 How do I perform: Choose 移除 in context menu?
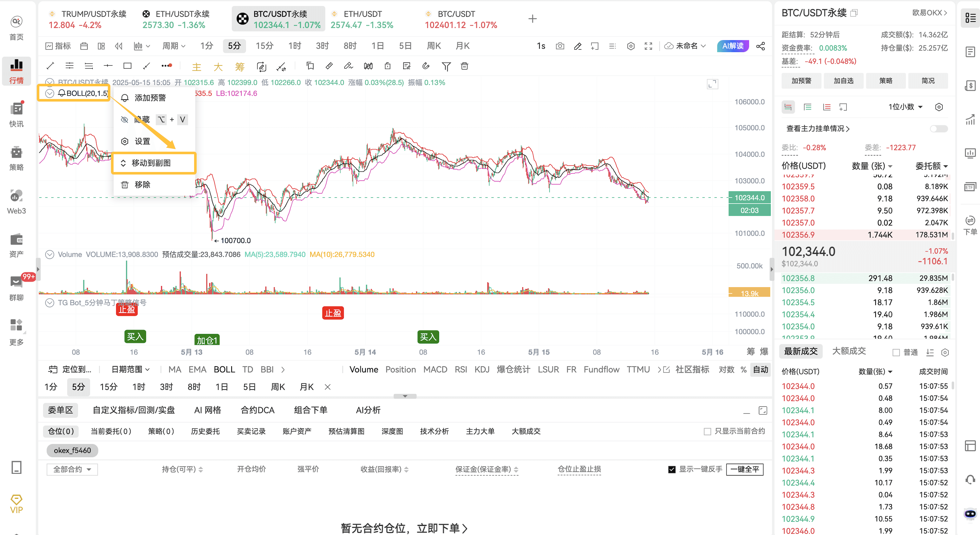(154, 185)
